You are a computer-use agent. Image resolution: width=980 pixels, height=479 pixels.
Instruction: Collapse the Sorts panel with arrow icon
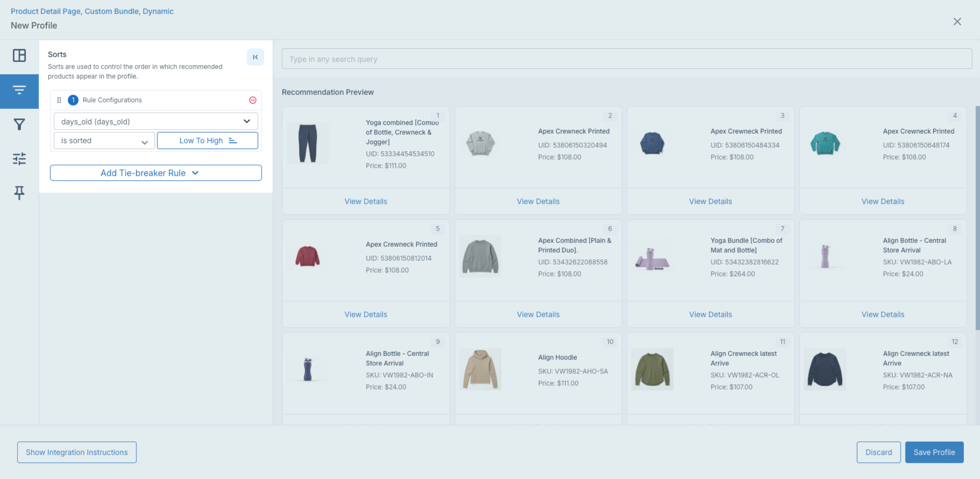coord(256,57)
